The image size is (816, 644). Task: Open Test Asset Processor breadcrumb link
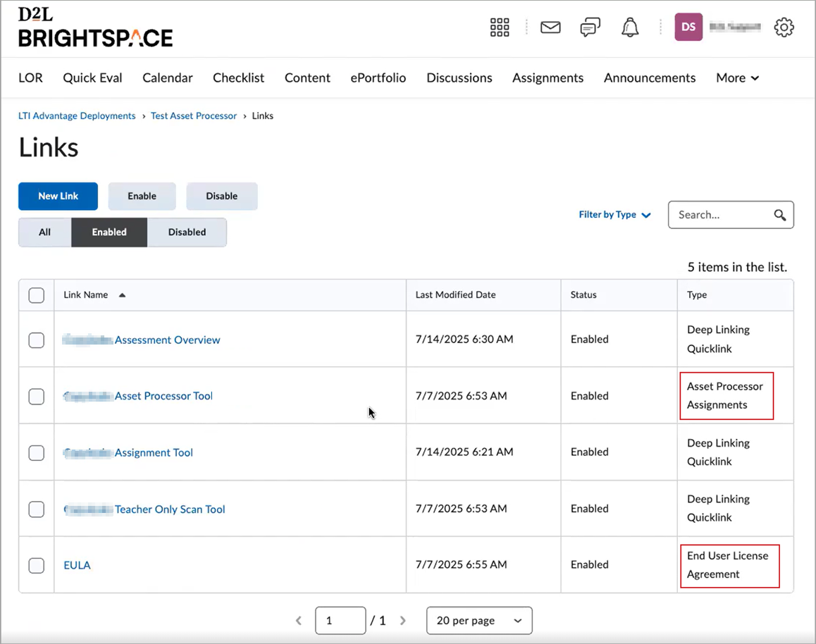(194, 116)
